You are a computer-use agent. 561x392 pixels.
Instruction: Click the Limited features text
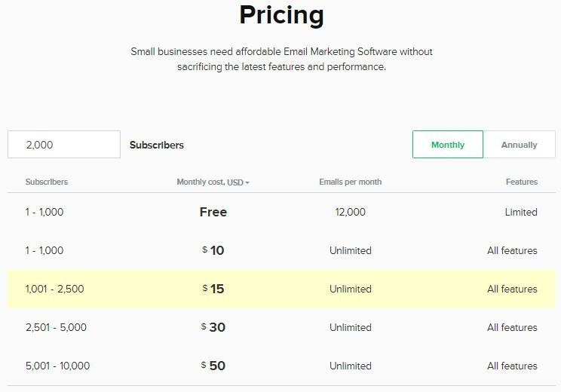521,212
